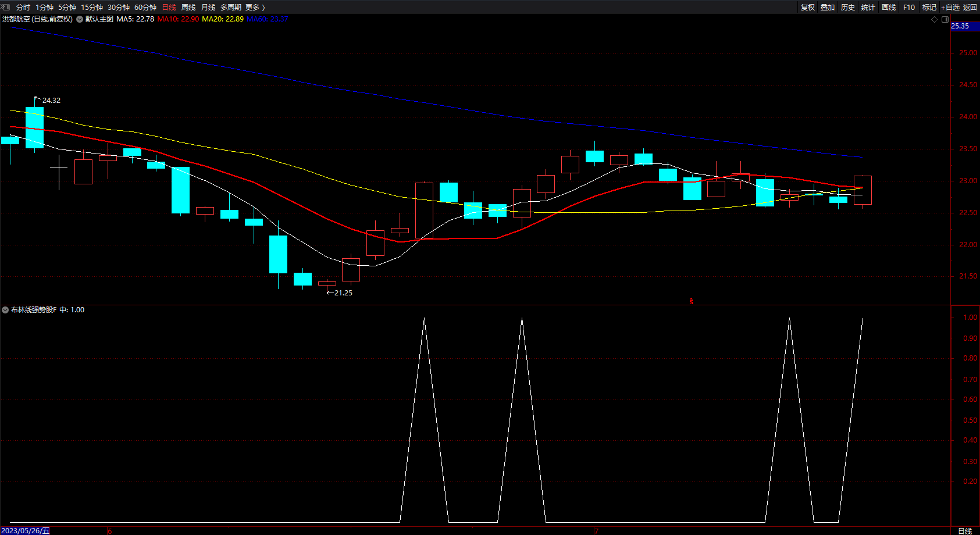
Task: Click the 布林线强势股F indicator name
Action: tap(34, 310)
